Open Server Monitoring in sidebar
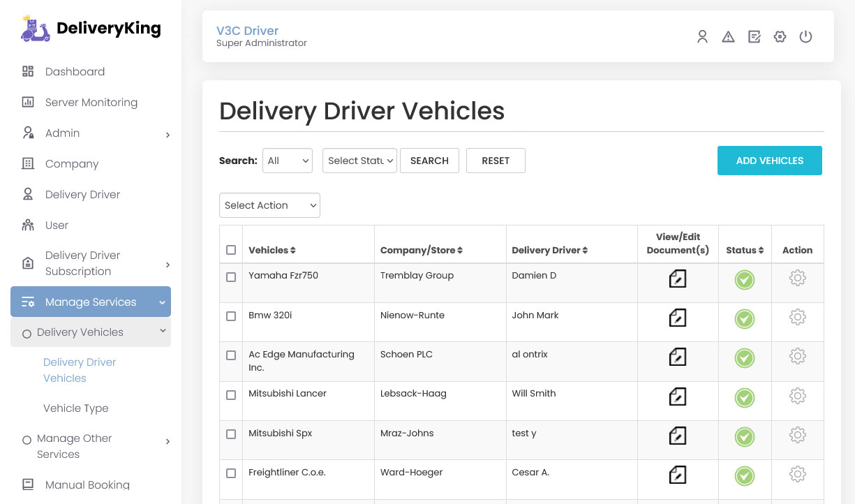Viewport: 855px width, 504px height. tap(91, 102)
